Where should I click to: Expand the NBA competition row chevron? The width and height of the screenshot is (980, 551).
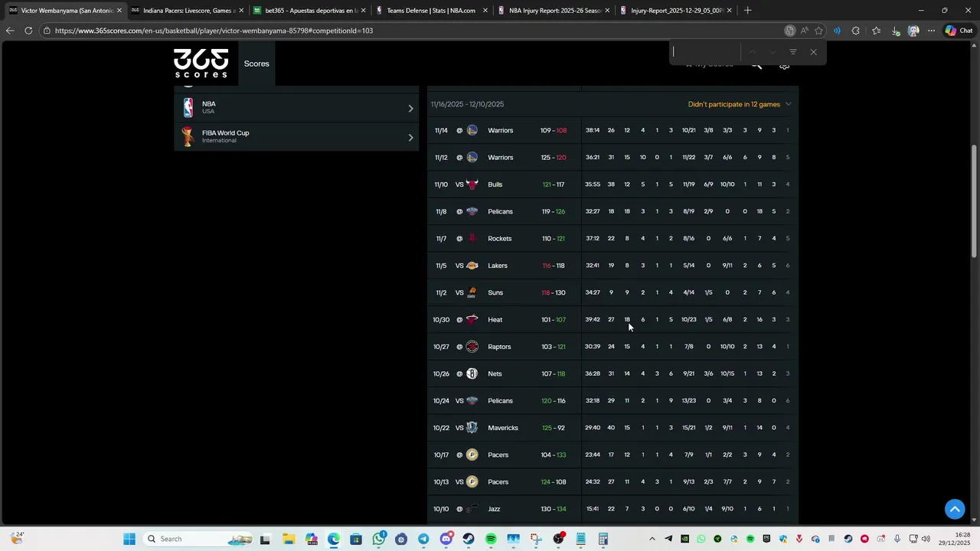pos(410,108)
